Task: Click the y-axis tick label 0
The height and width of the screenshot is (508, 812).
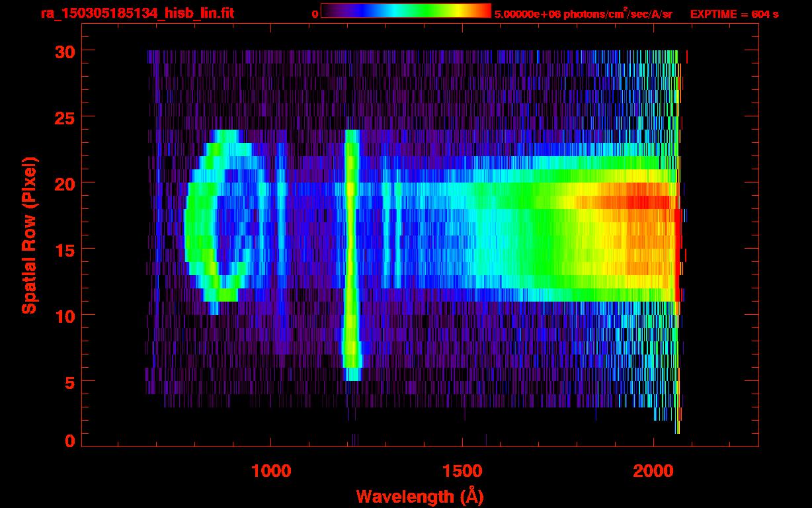Action: pyautogui.click(x=70, y=441)
